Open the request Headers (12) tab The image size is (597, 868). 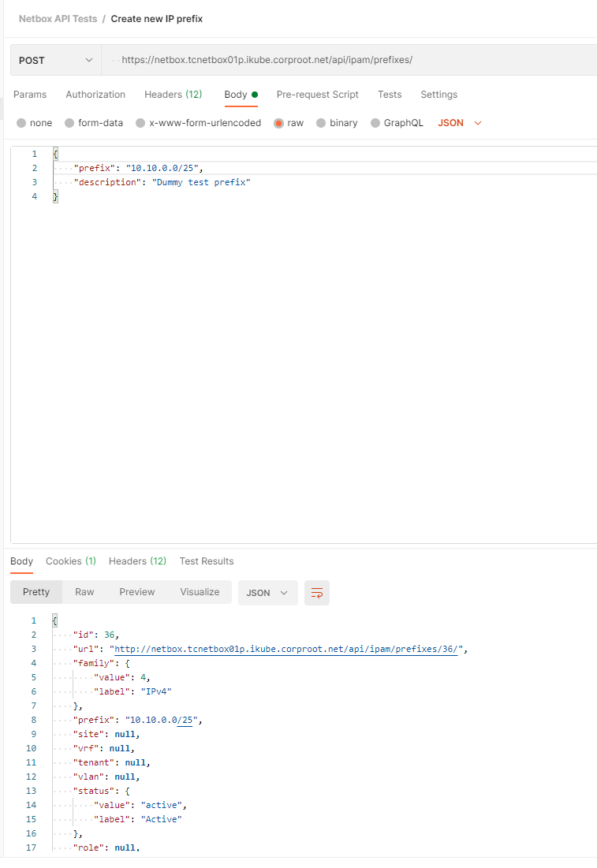(x=173, y=95)
